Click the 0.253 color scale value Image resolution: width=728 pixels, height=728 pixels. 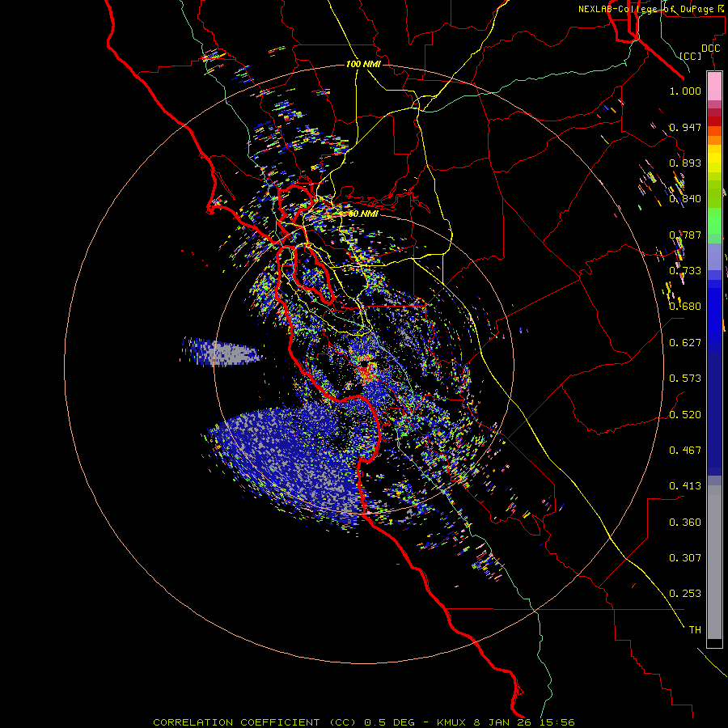coord(685,594)
